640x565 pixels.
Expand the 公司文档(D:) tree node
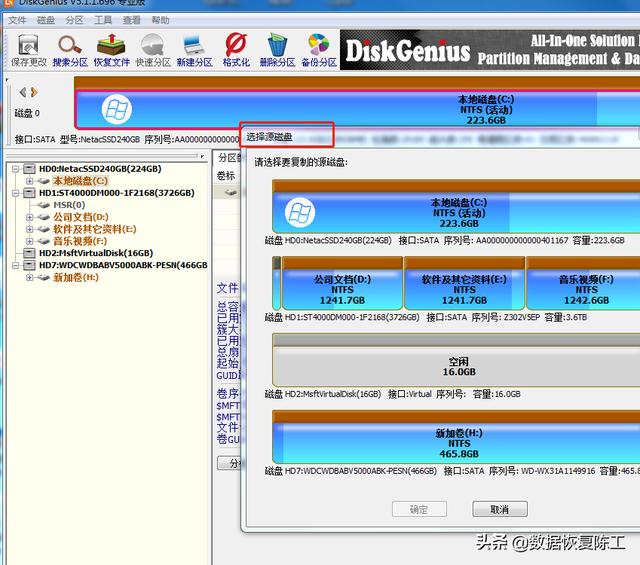29,217
